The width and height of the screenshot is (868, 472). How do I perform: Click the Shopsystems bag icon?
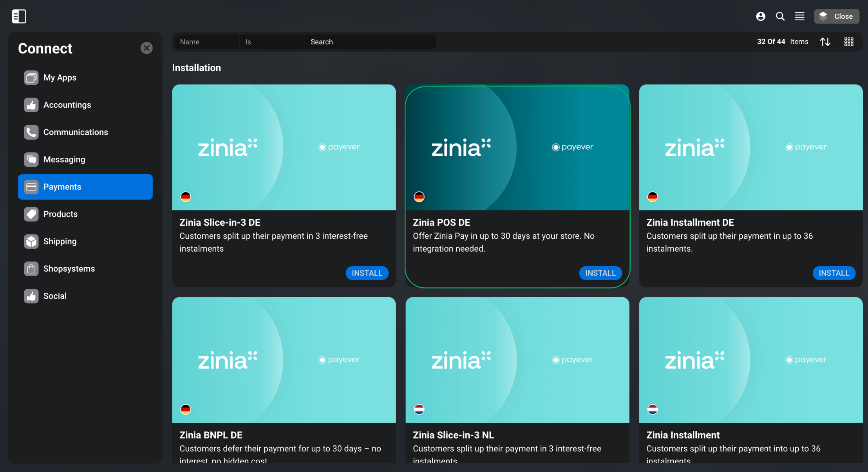coord(31,269)
